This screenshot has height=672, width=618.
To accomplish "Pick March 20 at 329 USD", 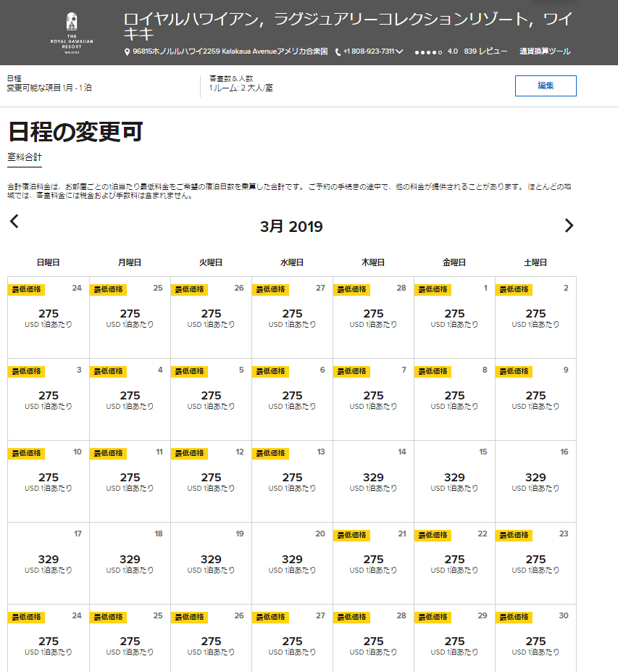I will click(292, 563).
